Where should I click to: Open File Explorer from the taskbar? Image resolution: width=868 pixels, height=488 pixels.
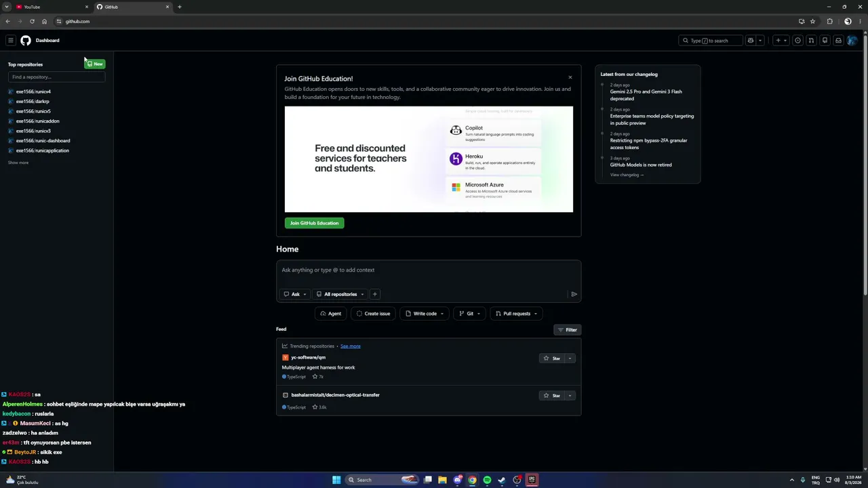[442, 480]
